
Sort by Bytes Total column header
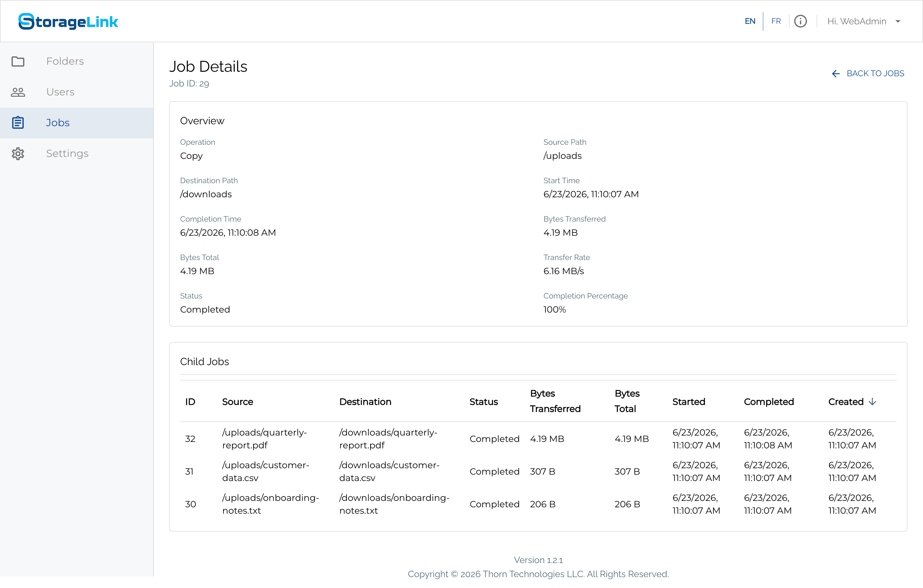coord(627,401)
